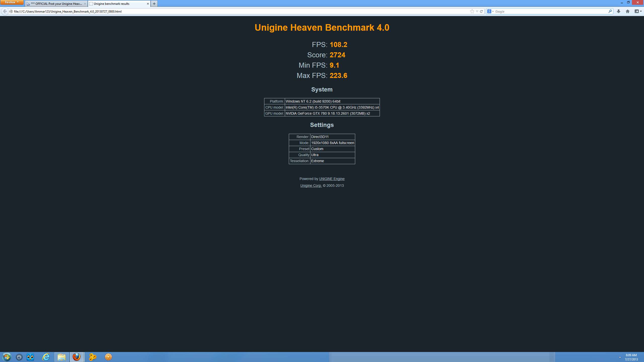Open the yellow hexagon tools app on taskbar
The height and width of the screenshot is (362, 644).
tap(93, 357)
